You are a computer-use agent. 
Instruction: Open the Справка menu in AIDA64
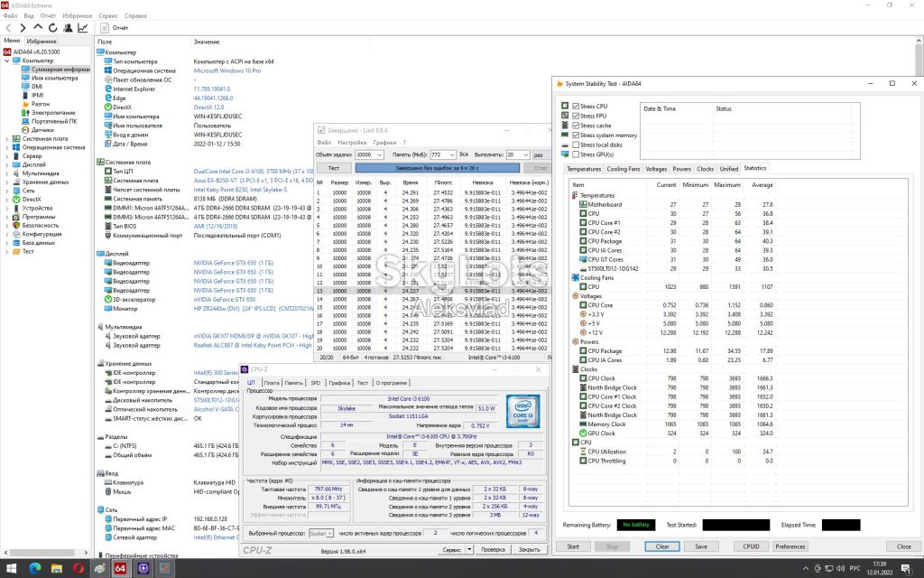pos(135,16)
